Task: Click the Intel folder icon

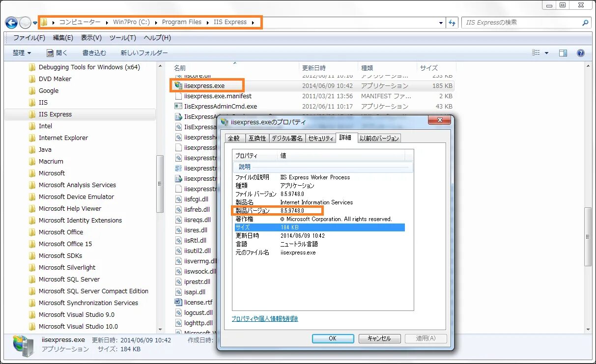Action: pos(32,126)
